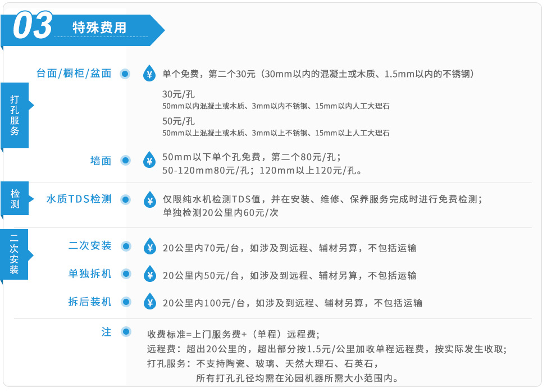The width and height of the screenshot is (547, 392).
Task: Select the round bullet next to 台面/橱柜/盆面
Action: click(x=126, y=74)
